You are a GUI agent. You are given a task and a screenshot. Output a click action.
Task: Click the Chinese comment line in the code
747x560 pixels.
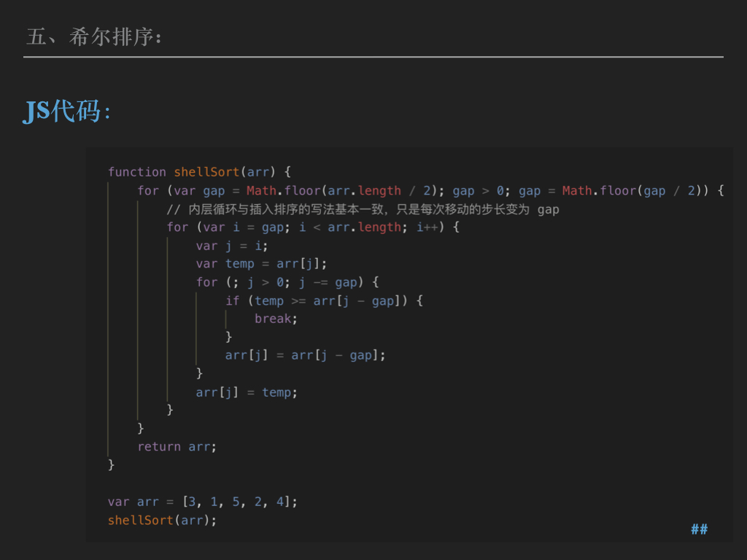(x=363, y=209)
